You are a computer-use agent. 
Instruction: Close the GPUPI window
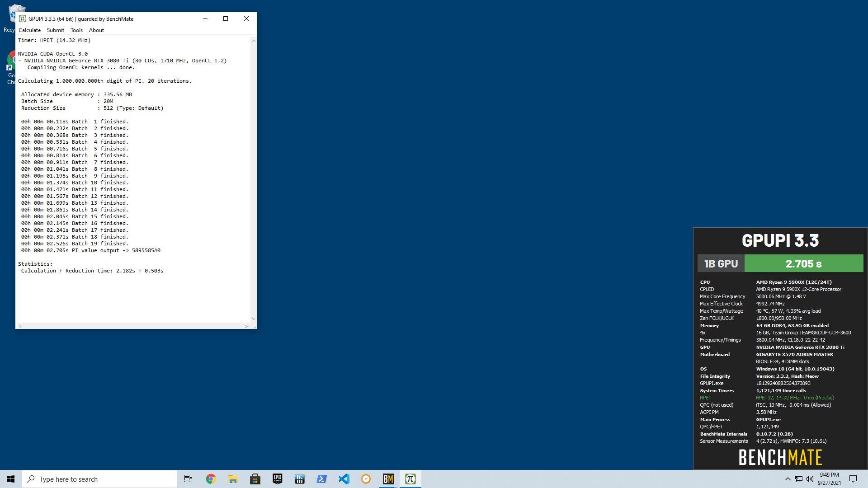point(246,19)
